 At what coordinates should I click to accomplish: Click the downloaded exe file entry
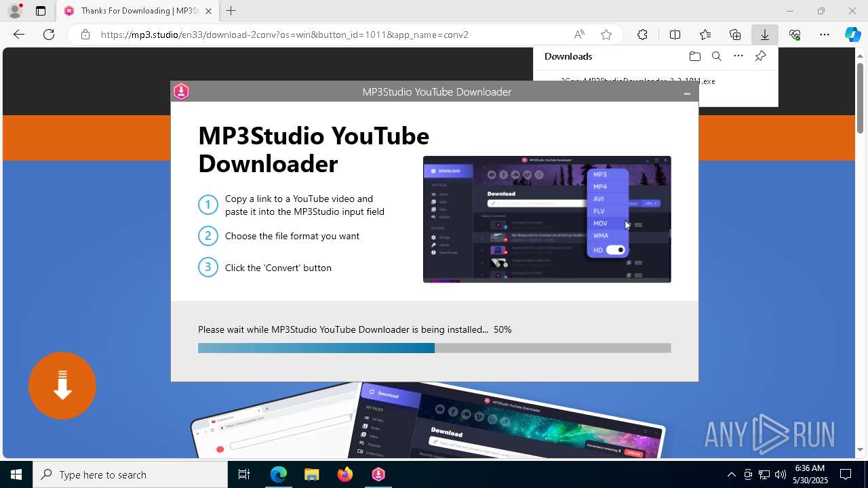tap(637, 81)
